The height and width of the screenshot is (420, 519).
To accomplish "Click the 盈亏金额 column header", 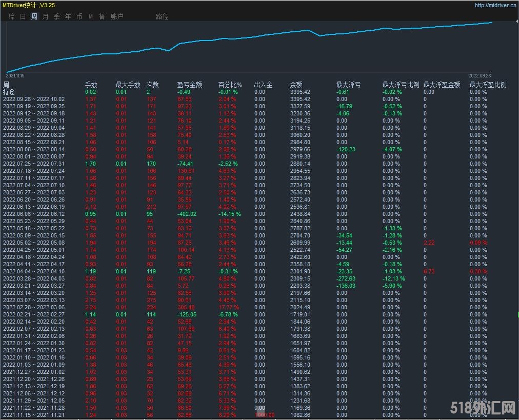I will coord(189,85).
